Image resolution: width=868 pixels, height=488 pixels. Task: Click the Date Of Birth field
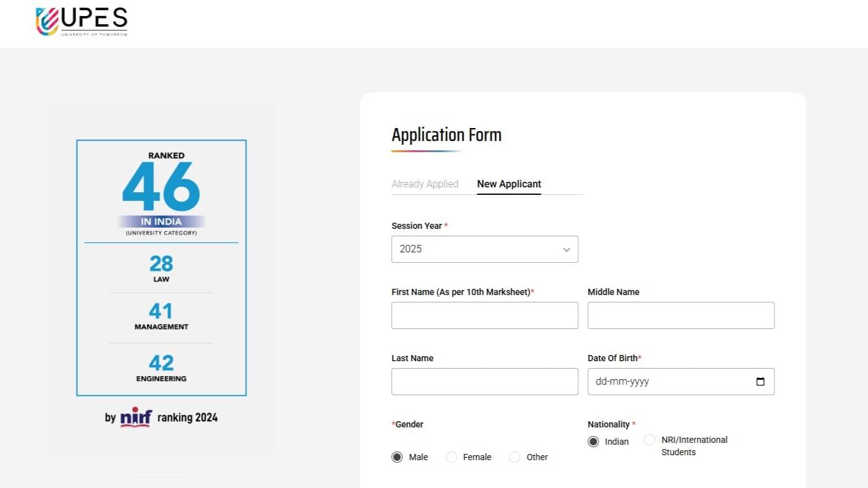(669, 382)
